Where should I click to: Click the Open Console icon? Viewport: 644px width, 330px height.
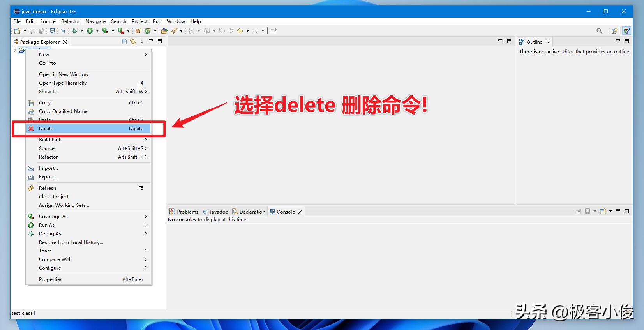(603, 211)
